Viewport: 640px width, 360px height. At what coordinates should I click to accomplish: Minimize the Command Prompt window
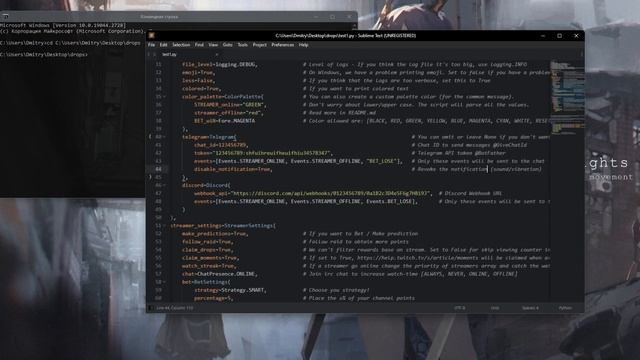(x=316, y=17)
